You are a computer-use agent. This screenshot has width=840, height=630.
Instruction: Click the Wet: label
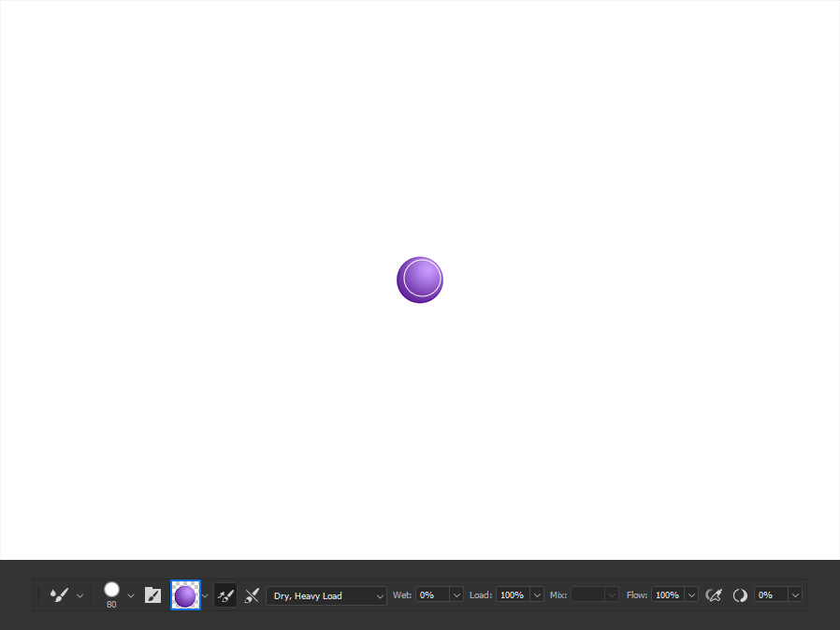(x=402, y=595)
